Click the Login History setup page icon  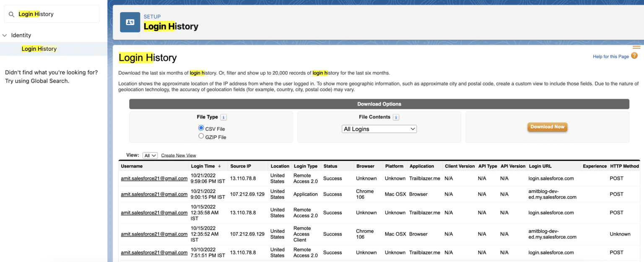(130, 22)
